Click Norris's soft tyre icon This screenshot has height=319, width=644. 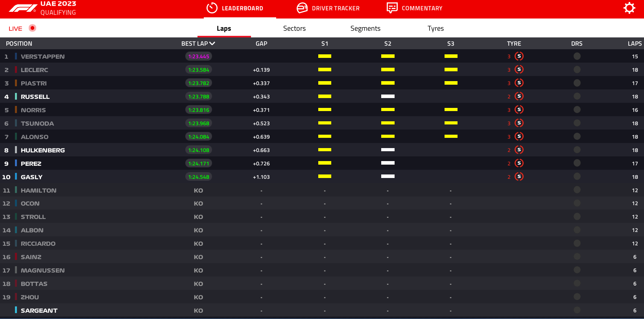(x=519, y=110)
